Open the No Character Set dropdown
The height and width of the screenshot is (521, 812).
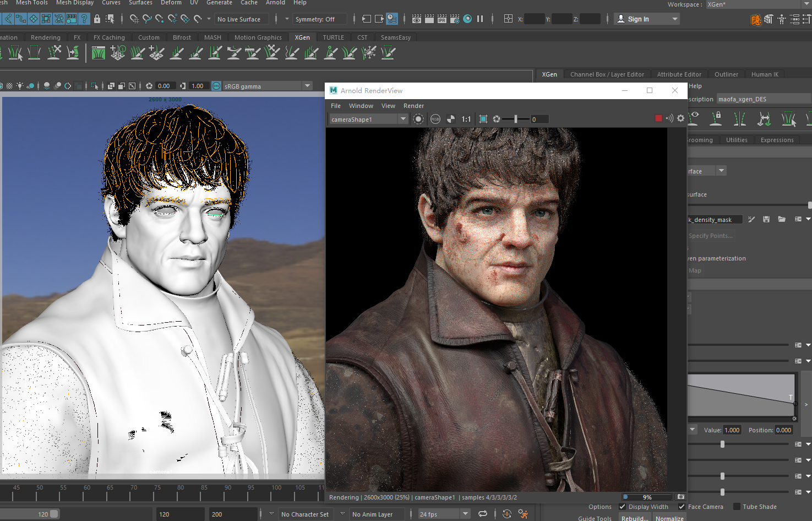306,514
